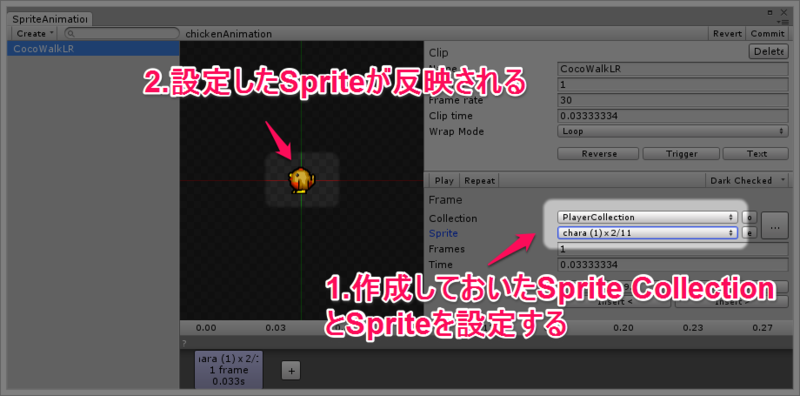Click the chicken sprite in preview
800x396 pixels.
pos(301,180)
